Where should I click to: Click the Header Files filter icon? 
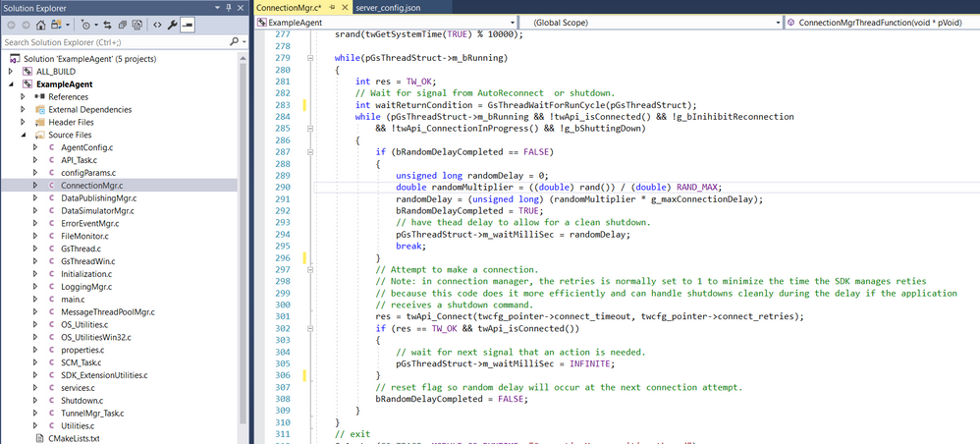coord(40,122)
